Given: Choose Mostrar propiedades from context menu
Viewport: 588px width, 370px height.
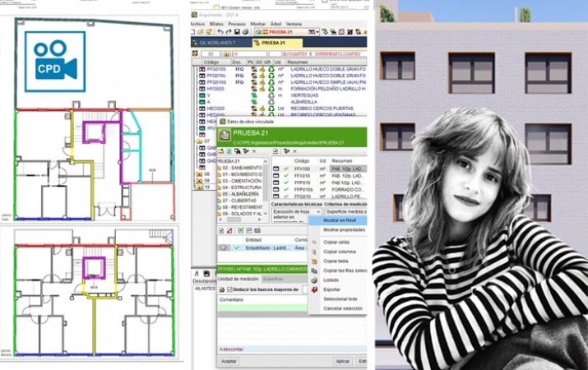Looking at the screenshot, I should pyautogui.click(x=344, y=229).
